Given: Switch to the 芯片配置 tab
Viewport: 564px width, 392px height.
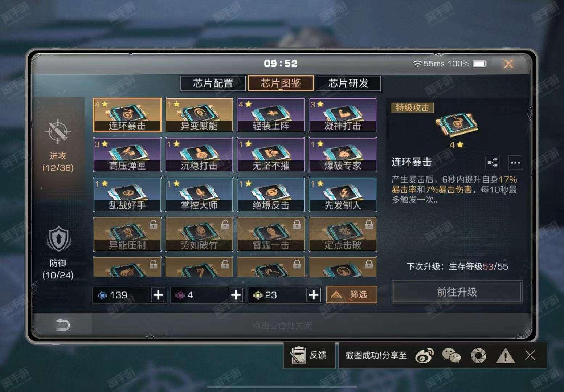Looking at the screenshot, I should pos(213,83).
